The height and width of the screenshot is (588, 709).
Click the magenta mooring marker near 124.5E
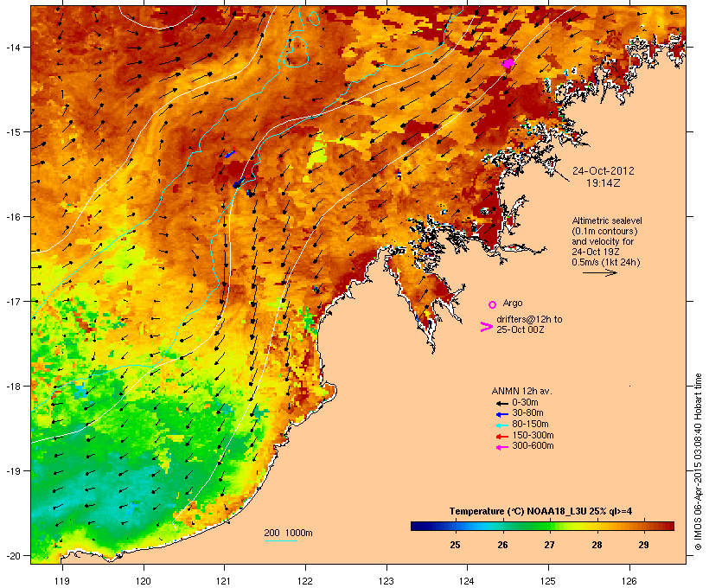coord(508,64)
